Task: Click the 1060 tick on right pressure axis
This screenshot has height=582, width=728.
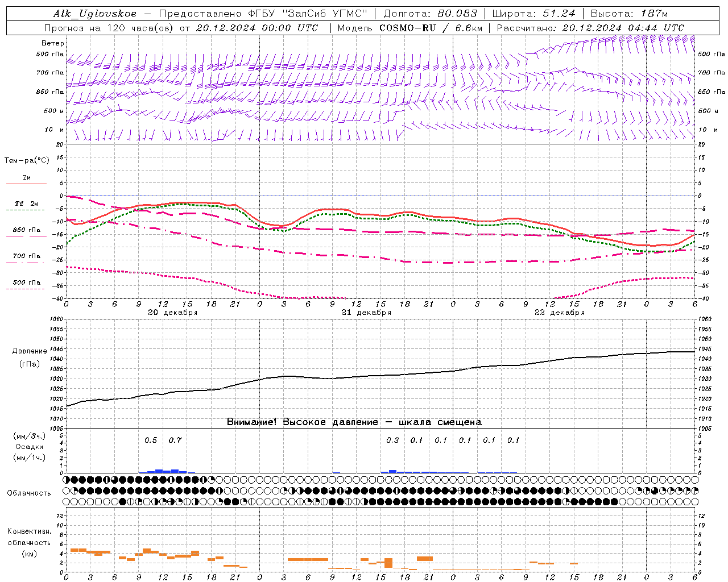Action: (704, 319)
